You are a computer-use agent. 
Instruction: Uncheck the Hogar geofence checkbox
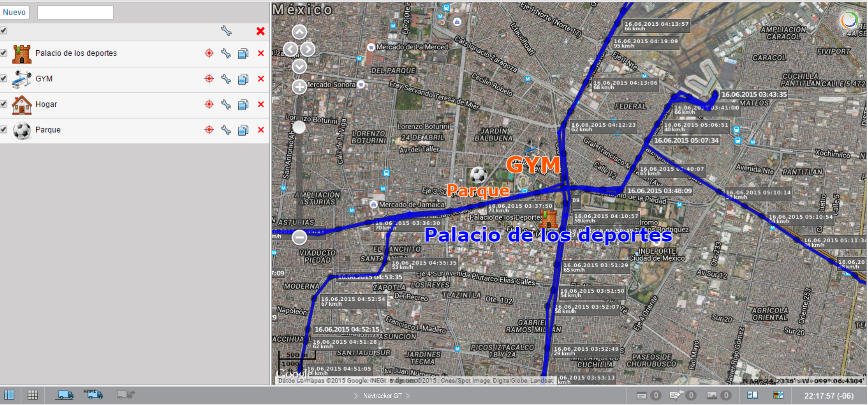[x=4, y=104]
